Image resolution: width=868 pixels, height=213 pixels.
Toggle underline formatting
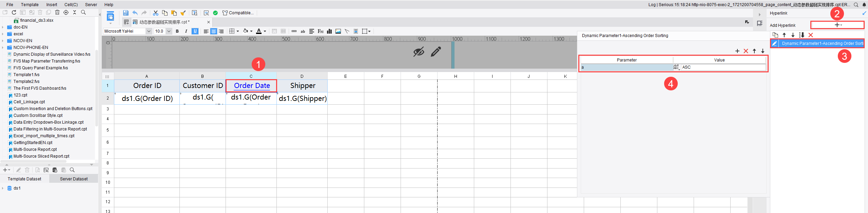click(195, 31)
